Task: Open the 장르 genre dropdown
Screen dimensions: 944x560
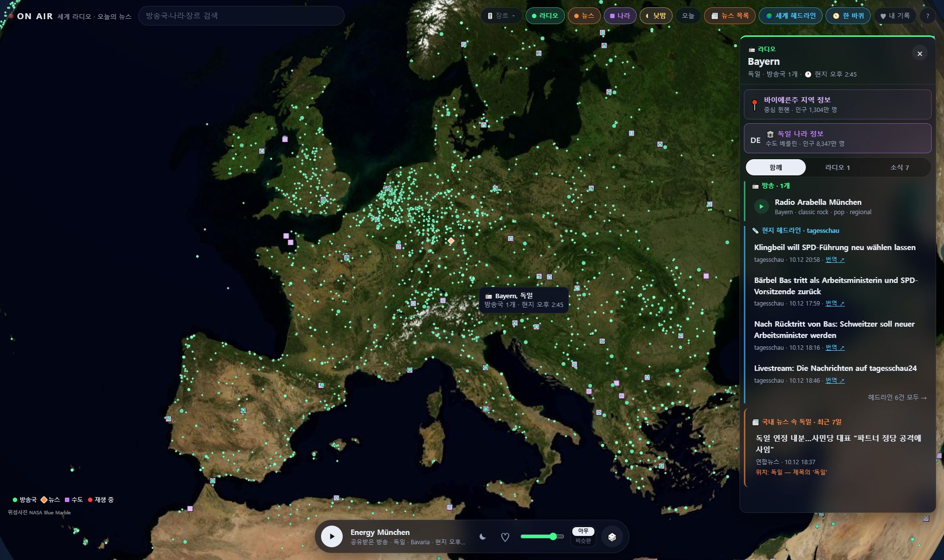Action: pyautogui.click(x=501, y=16)
